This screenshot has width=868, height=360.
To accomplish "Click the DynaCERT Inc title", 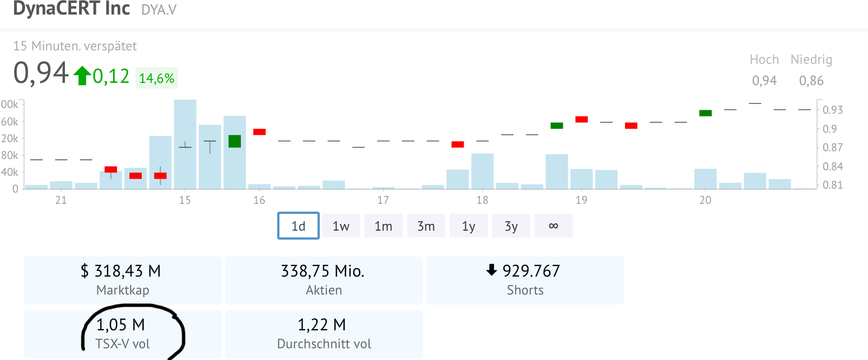I will (71, 8).
